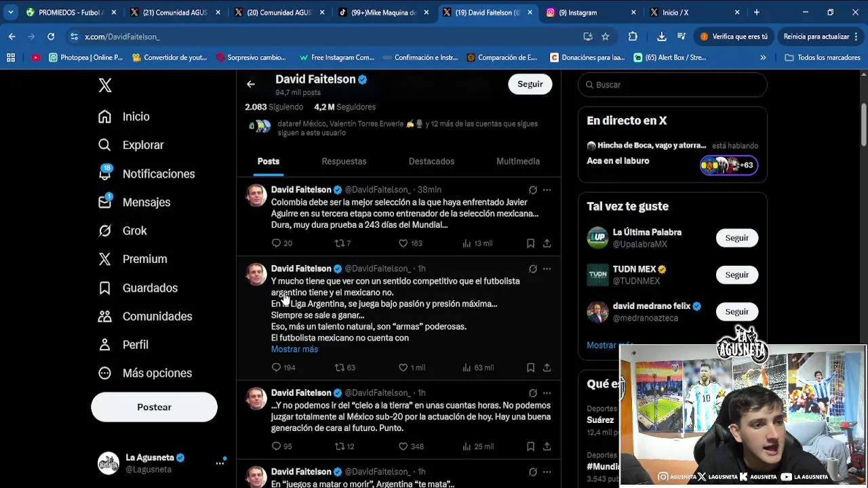Open more options on juegos a matar post
868x488 pixels.
tap(547, 472)
